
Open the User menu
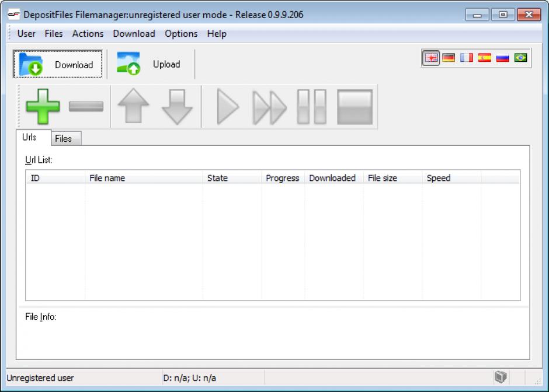point(26,34)
